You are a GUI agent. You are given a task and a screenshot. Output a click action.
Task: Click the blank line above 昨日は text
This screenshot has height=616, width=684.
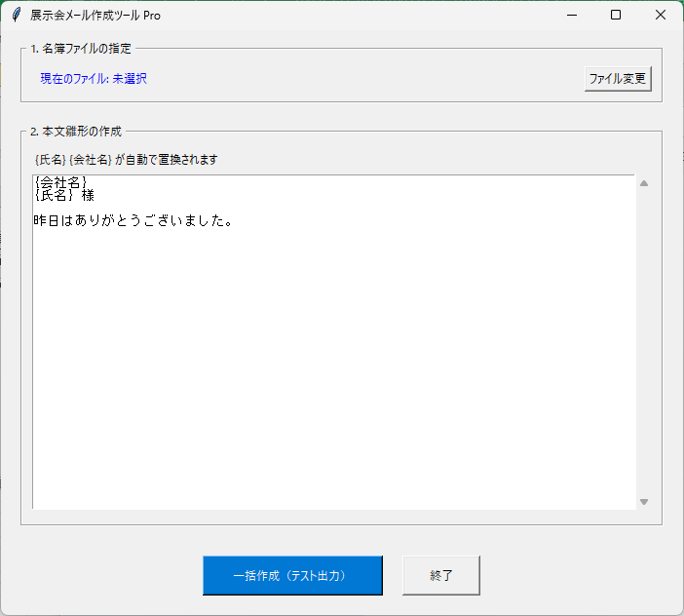pyautogui.click(x=195, y=208)
